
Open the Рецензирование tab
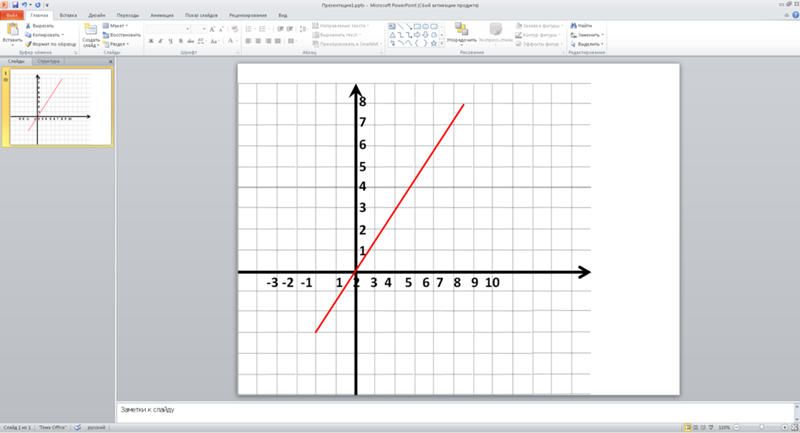(x=248, y=15)
